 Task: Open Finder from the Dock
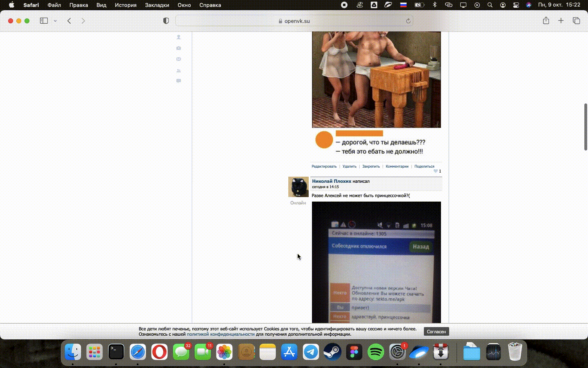coord(73,352)
